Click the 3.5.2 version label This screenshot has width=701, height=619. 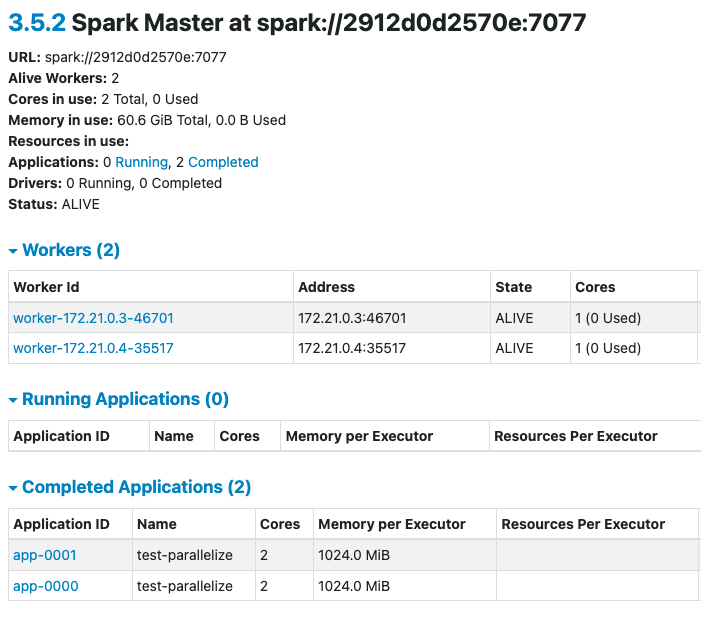37,22
